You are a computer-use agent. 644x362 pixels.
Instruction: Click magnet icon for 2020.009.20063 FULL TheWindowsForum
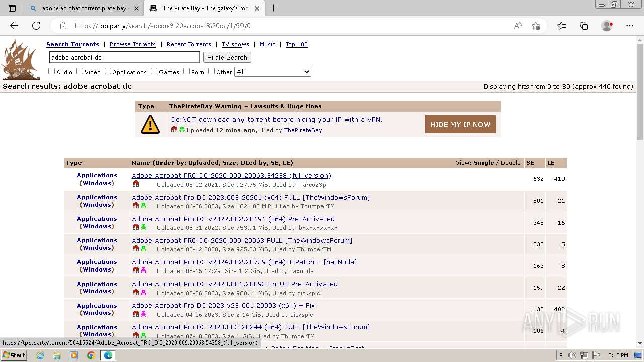[x=135, y=249]
